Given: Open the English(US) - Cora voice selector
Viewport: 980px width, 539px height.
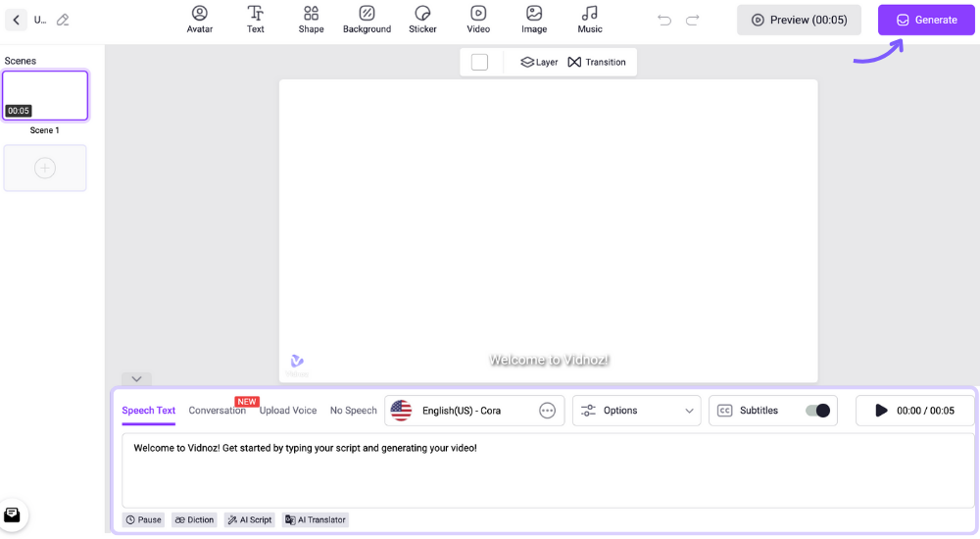Looking at the screenshot, I should pos(474,411).
